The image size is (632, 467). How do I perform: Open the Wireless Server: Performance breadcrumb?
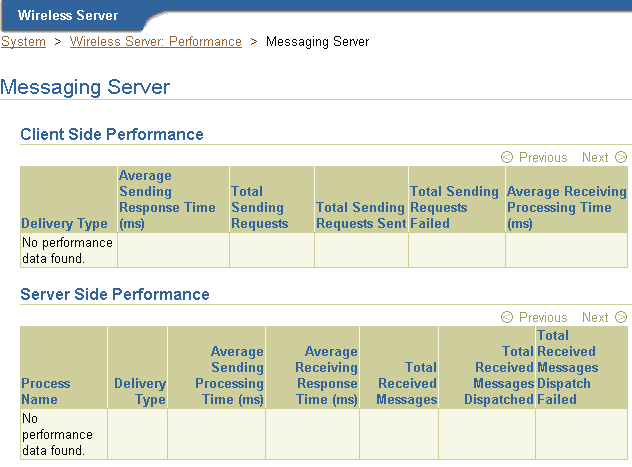coord(156,42)
